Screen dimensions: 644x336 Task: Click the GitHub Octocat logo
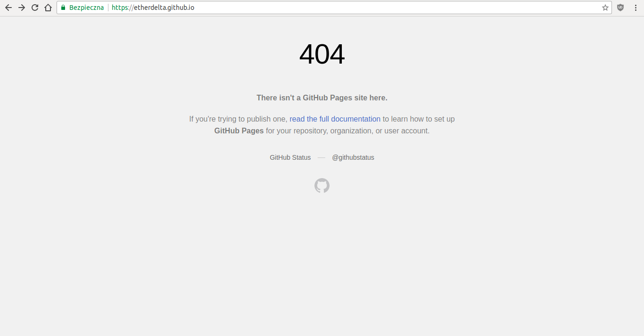point(322,186)
